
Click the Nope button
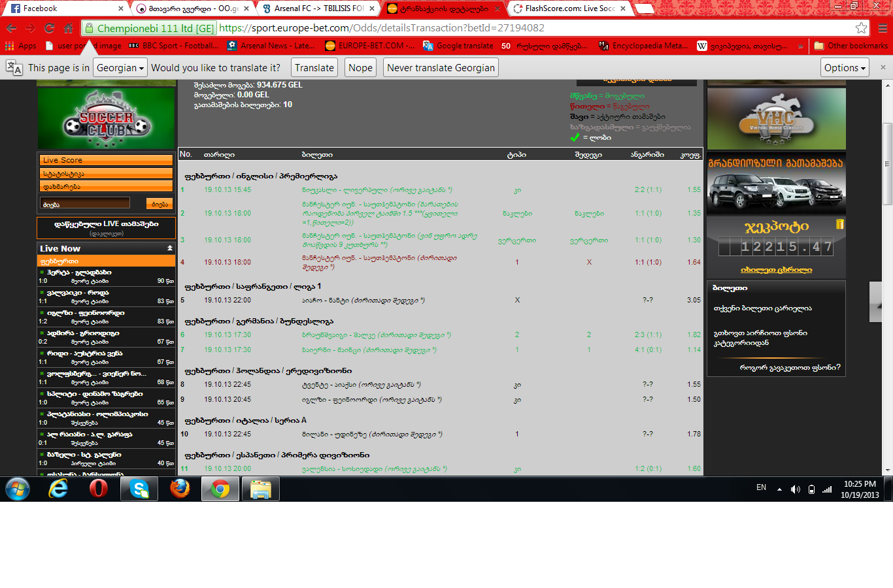[x=360, y=68]
